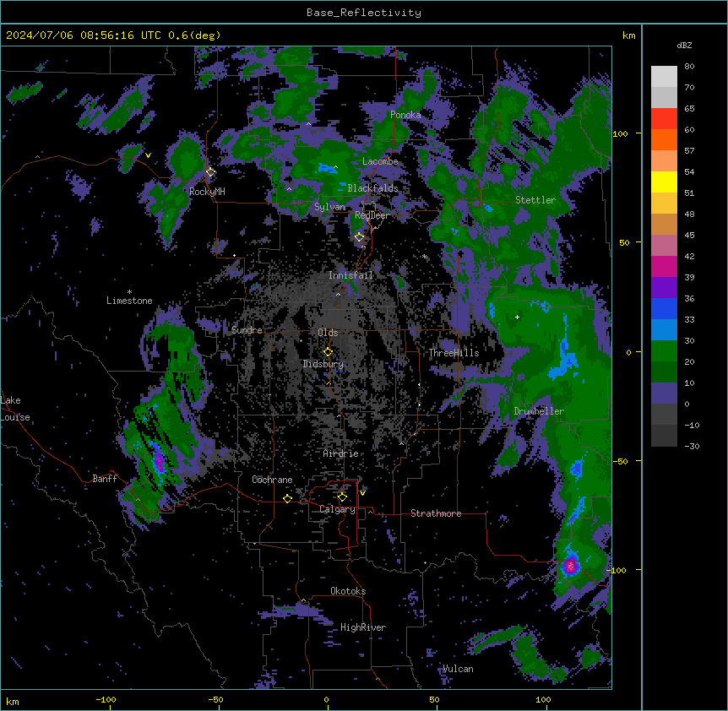Click the Limestone label
This screenshot has height=711, width=728.
[x=129, y=301]
